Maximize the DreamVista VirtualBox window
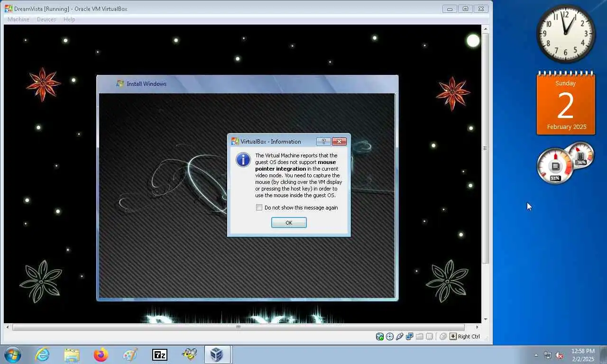This screenshot has width=607, height=364. 465,9
